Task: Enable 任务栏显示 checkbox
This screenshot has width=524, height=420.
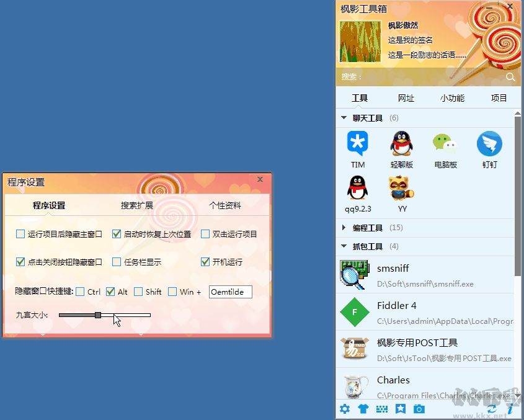Action: pos(117,262)
